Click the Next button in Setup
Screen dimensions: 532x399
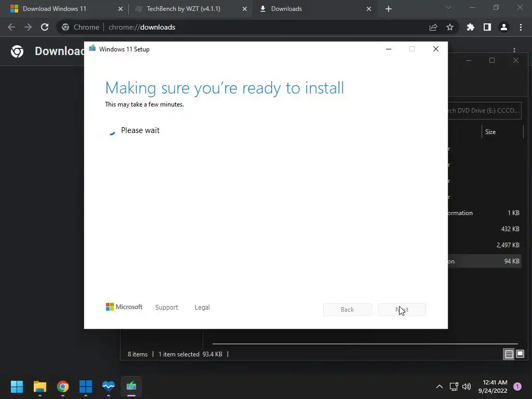[402, 310]
